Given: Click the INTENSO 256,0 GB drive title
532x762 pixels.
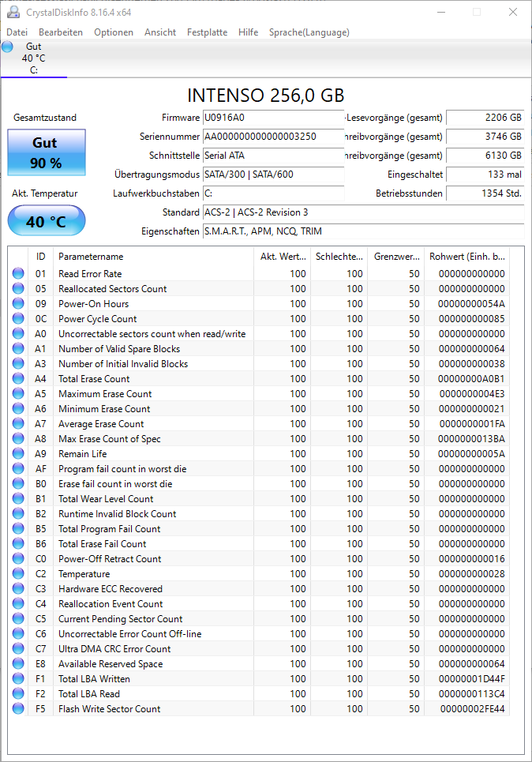Looking at the screenshot, I should click(266, 96).
